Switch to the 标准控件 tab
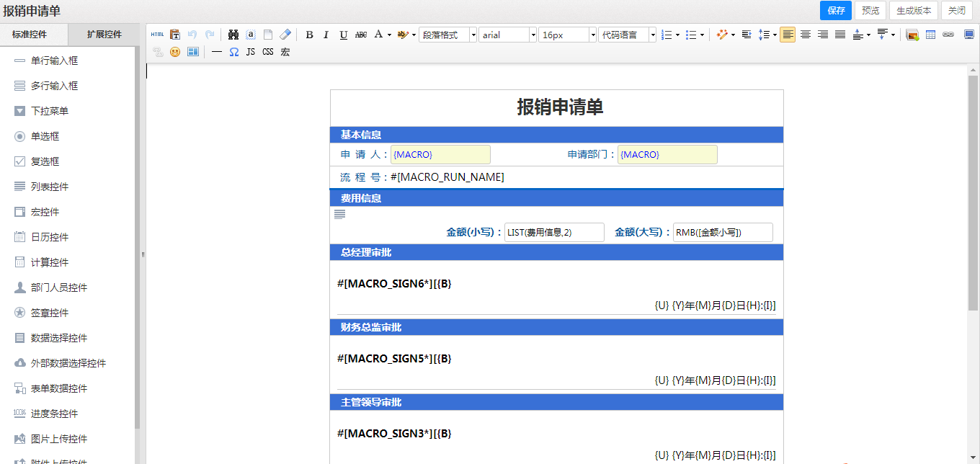Image resolution: width=980 pixels, height=464 pixels. (x=34, y=34)
